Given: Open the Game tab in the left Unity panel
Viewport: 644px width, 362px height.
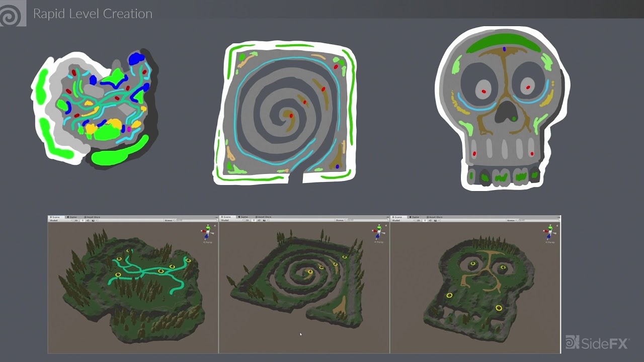Looking at the screenshot, I should [72, 217].
